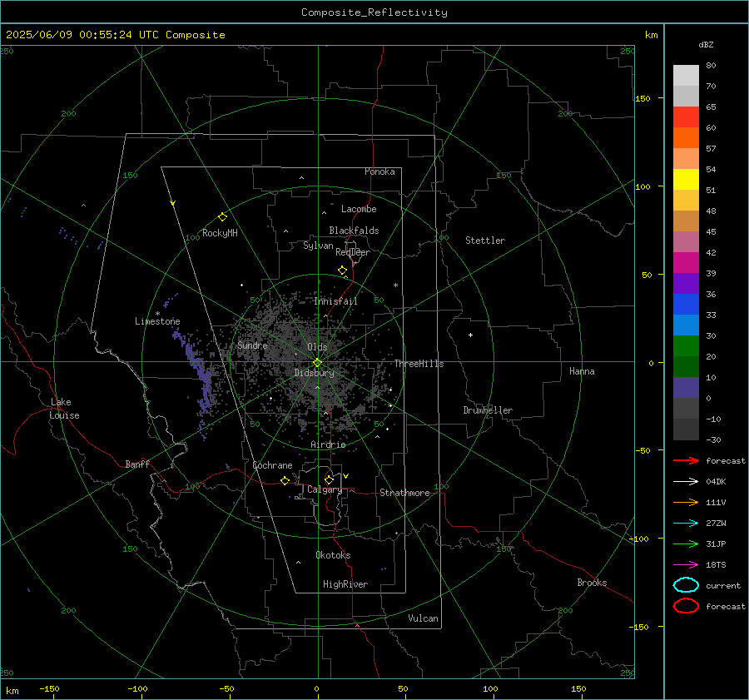749x700 pixels.
Task: Click the yellow diamond marker near RockyMH
Action: [x=222, y=217]
